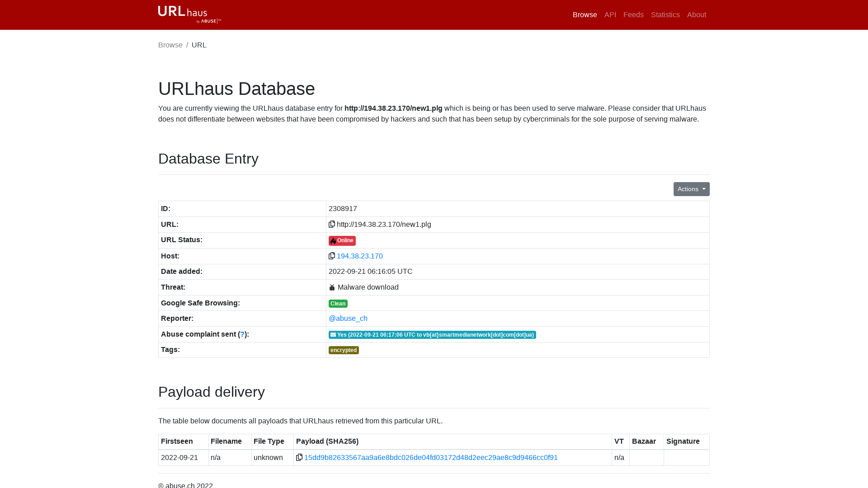Open the Statistics page from the navigation
Viewport: 868px width, 488px height.
point(665,14)
